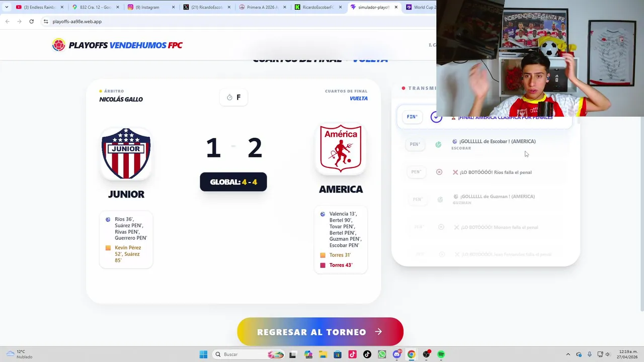This screenshot has width=644, height=362.
Task: Open File Explorer from the taskbar
Action: tap(323, 354)
